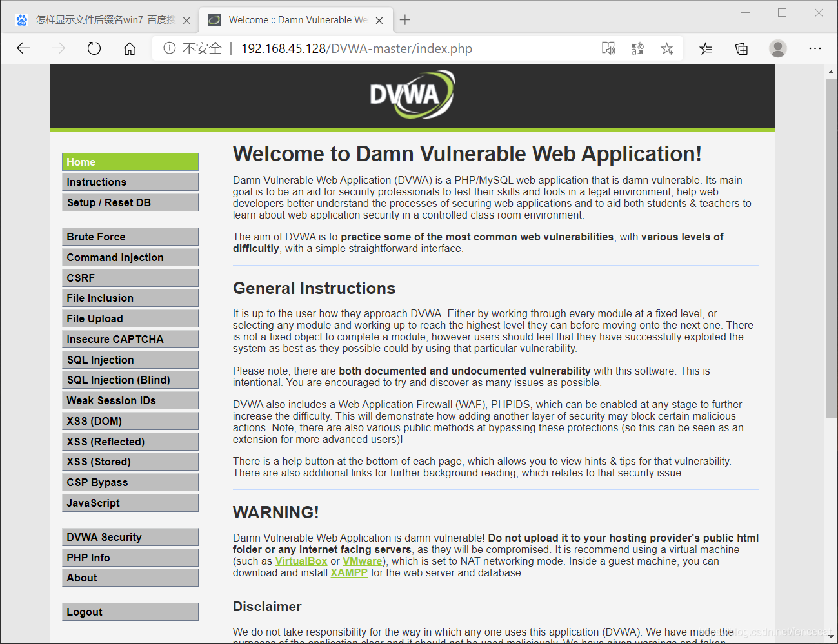Open the user profile avatar icon
Screen dimensions: 838x644
click(778, 48)
